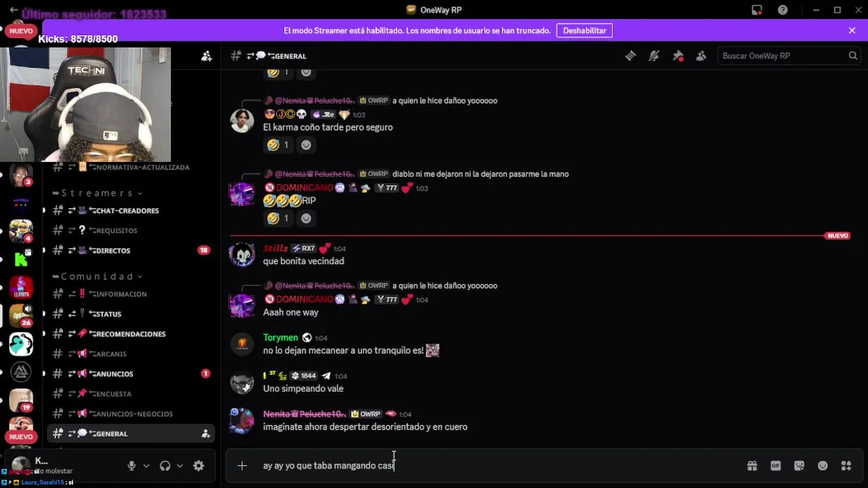Open notification settings bell icon

point(654,56)
